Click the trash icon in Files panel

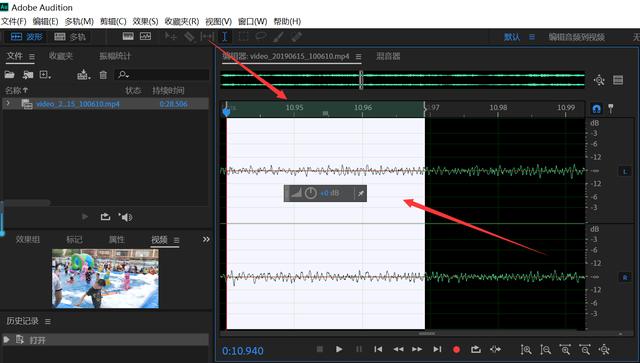[x=103, y=75]
